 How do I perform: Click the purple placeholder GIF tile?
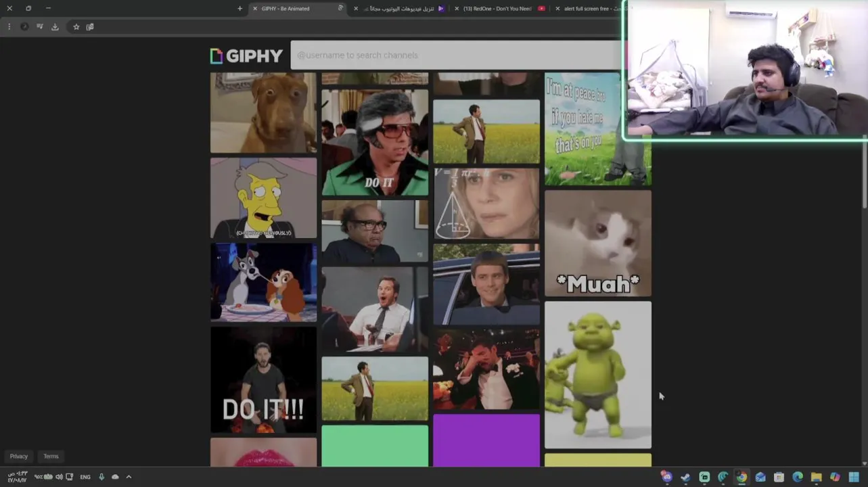pos(486,440)
